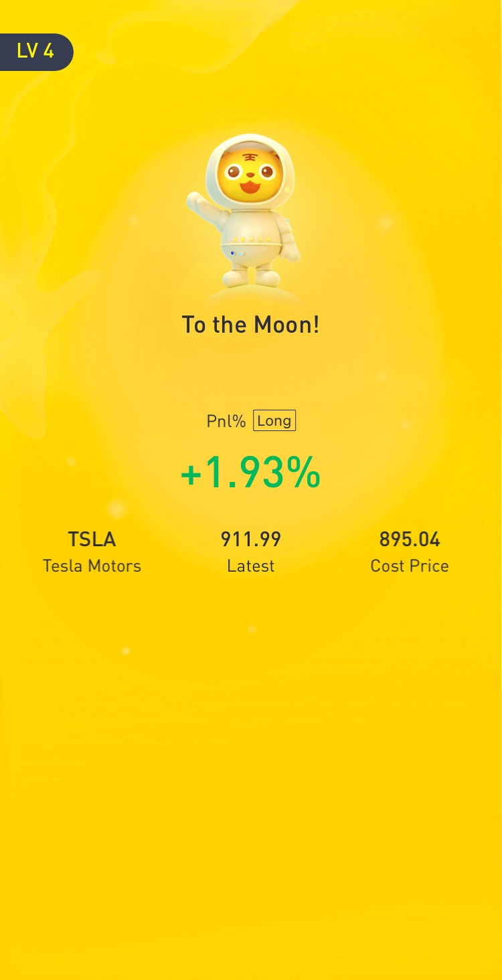Tap the mascot's waving hand

point(196,201)
